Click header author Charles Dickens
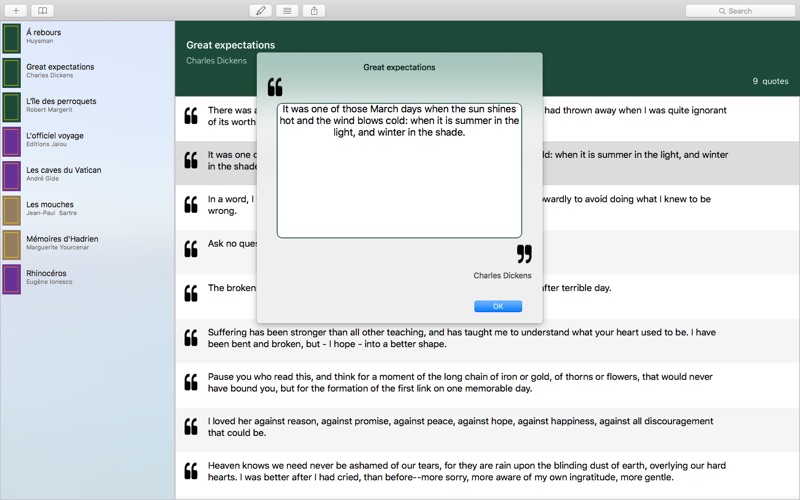 (x=216, y=61)
